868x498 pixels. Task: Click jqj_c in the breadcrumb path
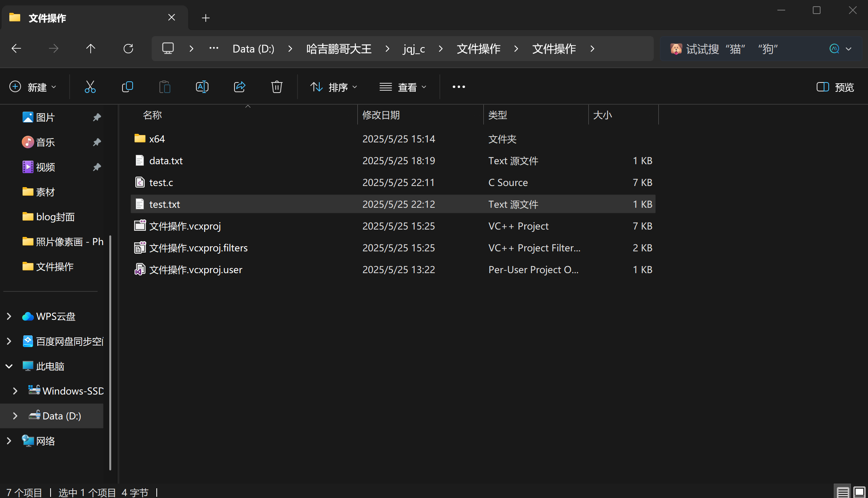coord(414,49)
